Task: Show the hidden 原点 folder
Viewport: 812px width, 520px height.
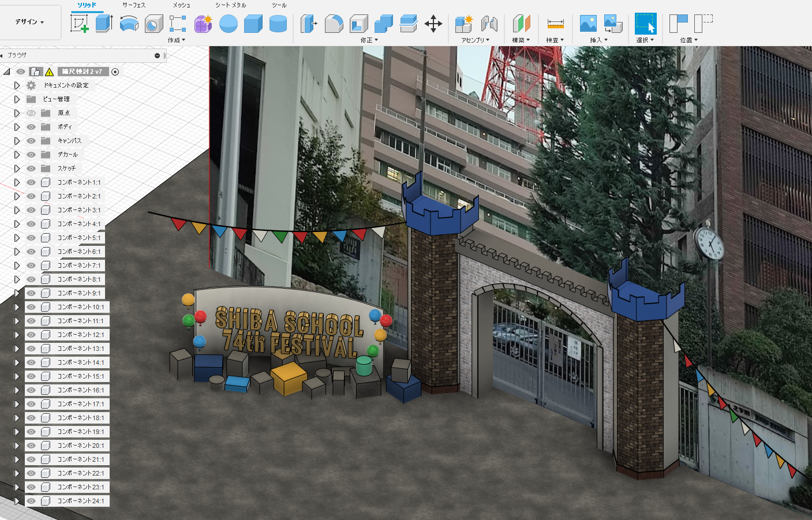Action: pos(31,113)
